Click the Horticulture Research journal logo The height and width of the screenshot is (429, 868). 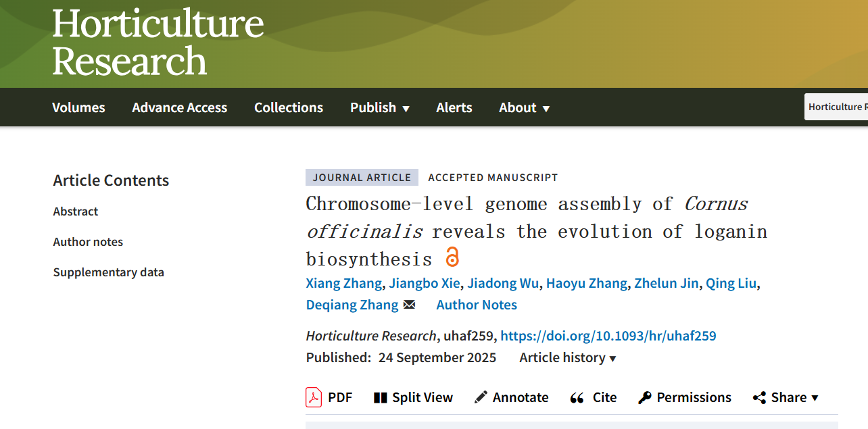click(158, 42)
